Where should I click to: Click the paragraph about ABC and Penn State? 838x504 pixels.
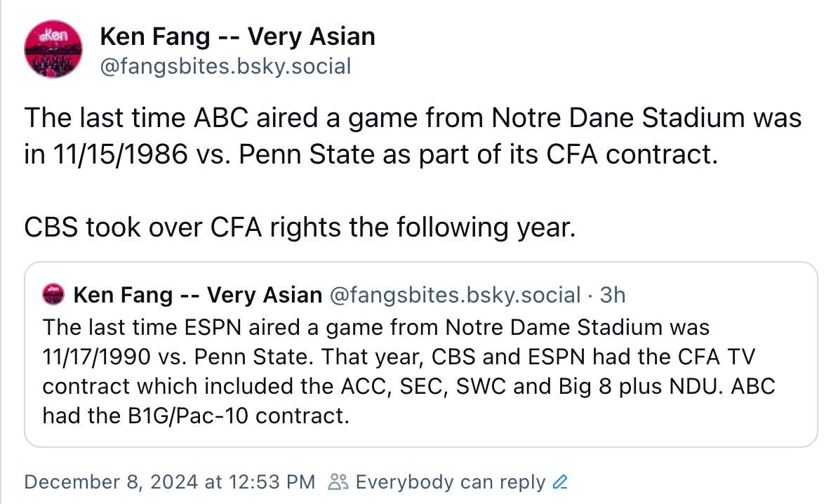coord(413,135)
